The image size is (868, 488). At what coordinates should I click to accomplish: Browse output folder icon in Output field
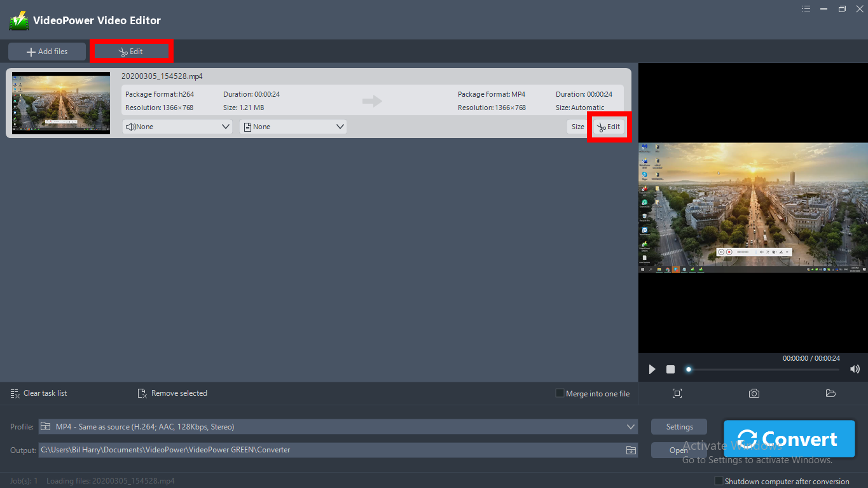[x=631, y=450]
